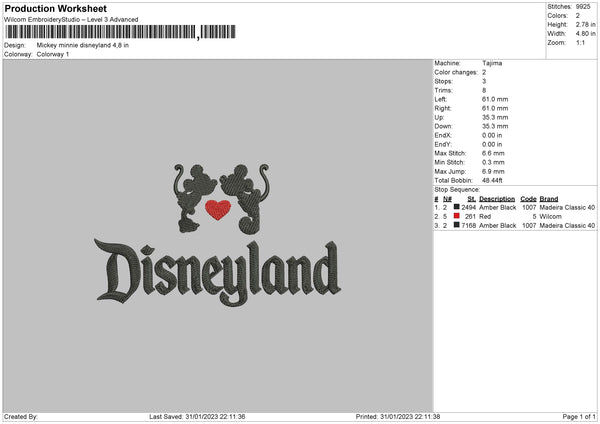Click the Description column header
Viewport: 600px width, 424px height.
tap(497, 199)
